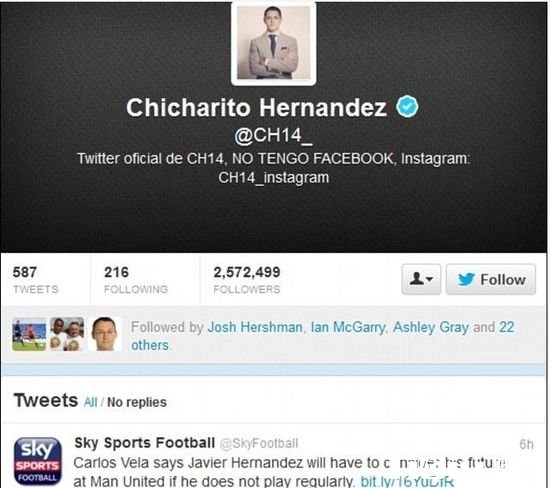
Task: View the 587 Tweets count
Action: [35, 280]
